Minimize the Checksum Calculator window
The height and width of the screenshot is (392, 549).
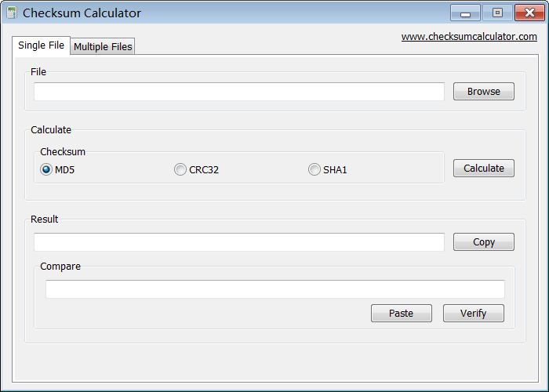coord(465,13)
